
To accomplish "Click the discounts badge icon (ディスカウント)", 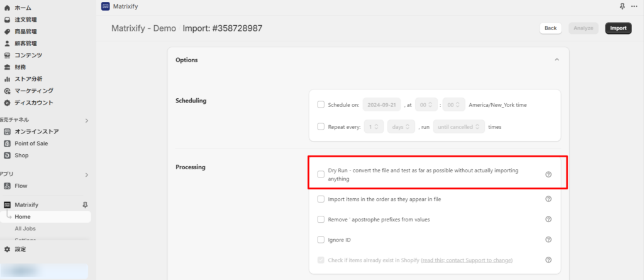I will click(7, 103).
